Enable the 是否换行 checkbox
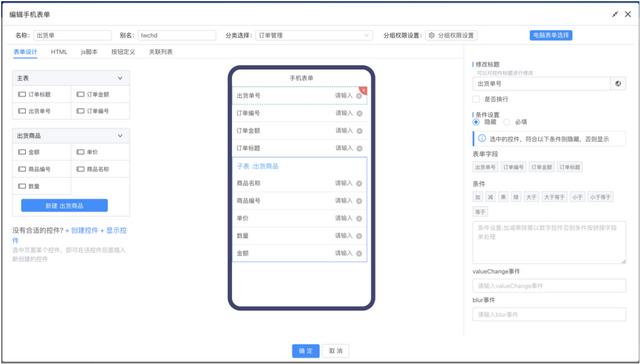Screen dimensions: 640x364 click(x=476, y=99)
